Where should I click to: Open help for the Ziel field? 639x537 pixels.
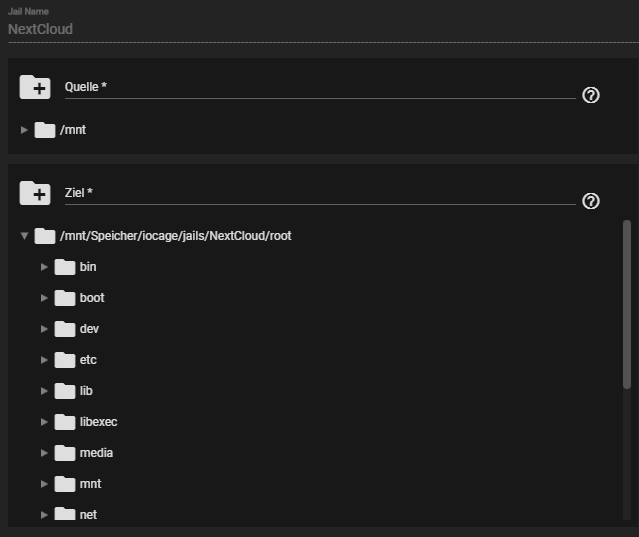point(590,201)
